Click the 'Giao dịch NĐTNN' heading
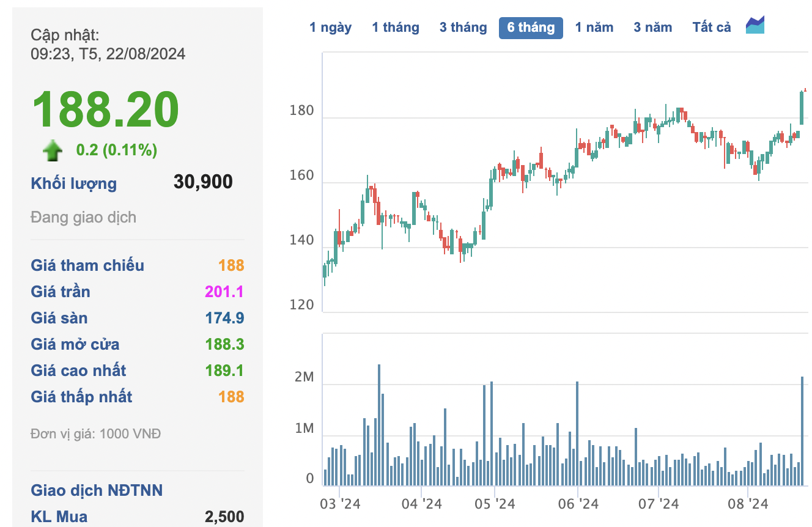Screen dimensions: 812x527 pyautogui.click(x=97, y=490)
